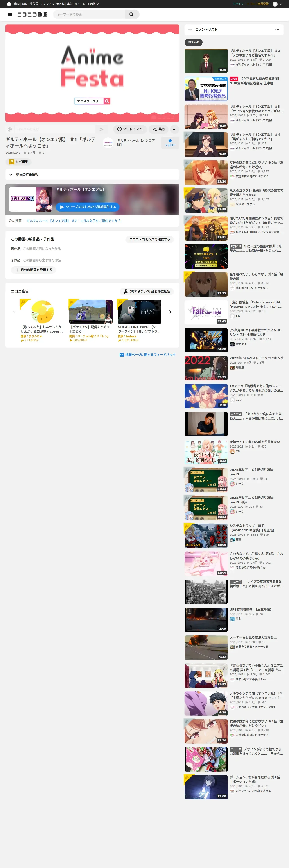Open ギルティホール #4 黒ギャル thumbnail

[x=206, y=145]
